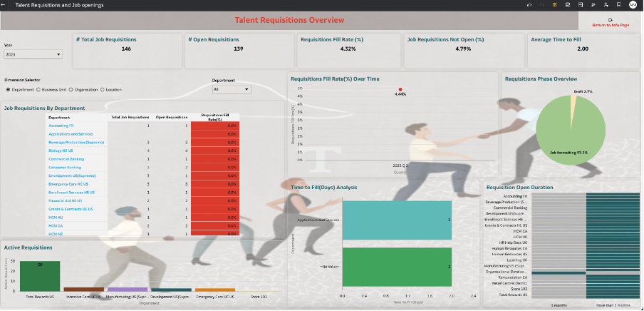Click the # Total Job Requisitions value 146
Viewport: 644px width, 311px height.
click(127, 49)
